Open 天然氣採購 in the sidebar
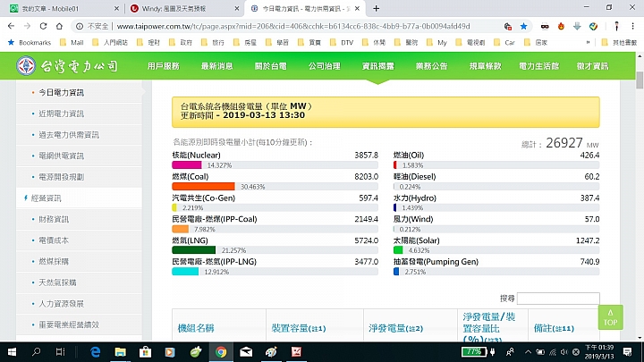This screenshot has height=362, width=644. (x=57, y=282)
